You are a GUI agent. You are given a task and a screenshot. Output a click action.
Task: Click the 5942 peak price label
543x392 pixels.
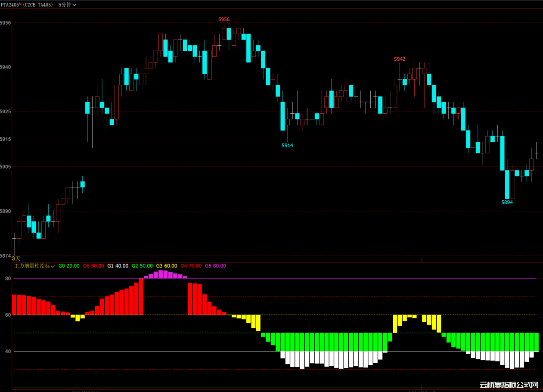400,59
